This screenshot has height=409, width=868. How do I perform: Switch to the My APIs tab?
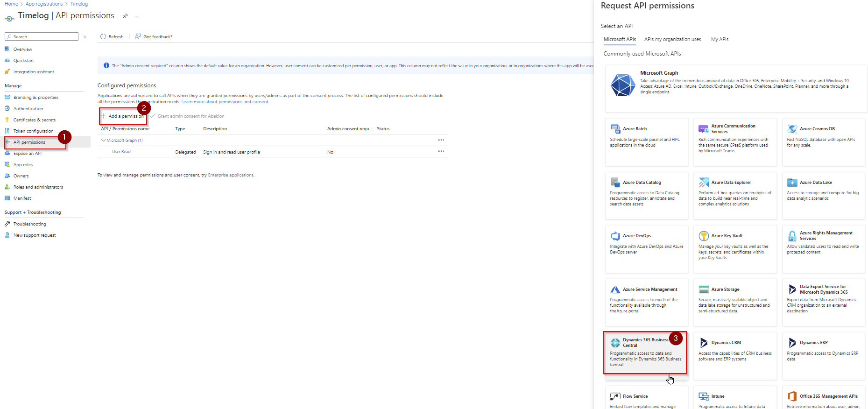tap(720, 40)
